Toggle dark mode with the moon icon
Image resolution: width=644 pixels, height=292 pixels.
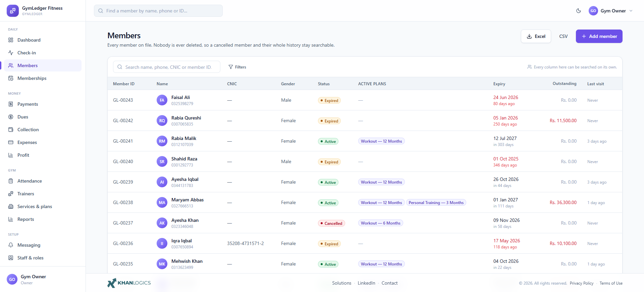click(x=579, y=11)
